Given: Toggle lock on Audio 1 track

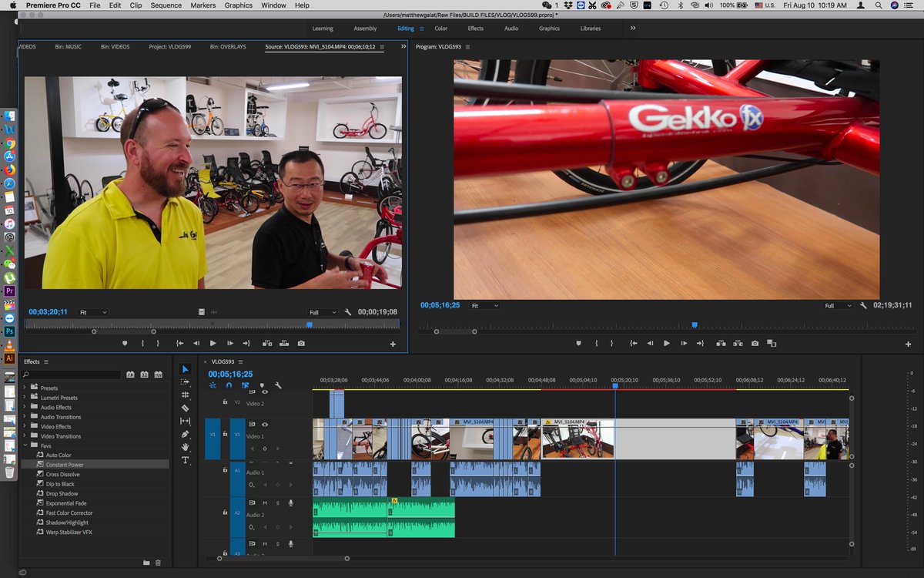Looking at the screenshot, I should [225, 469].
